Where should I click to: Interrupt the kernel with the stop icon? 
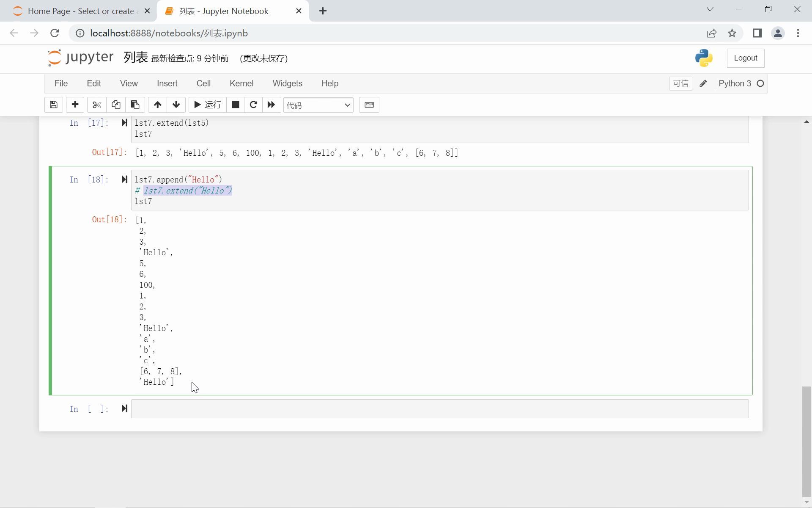[236, 105]
